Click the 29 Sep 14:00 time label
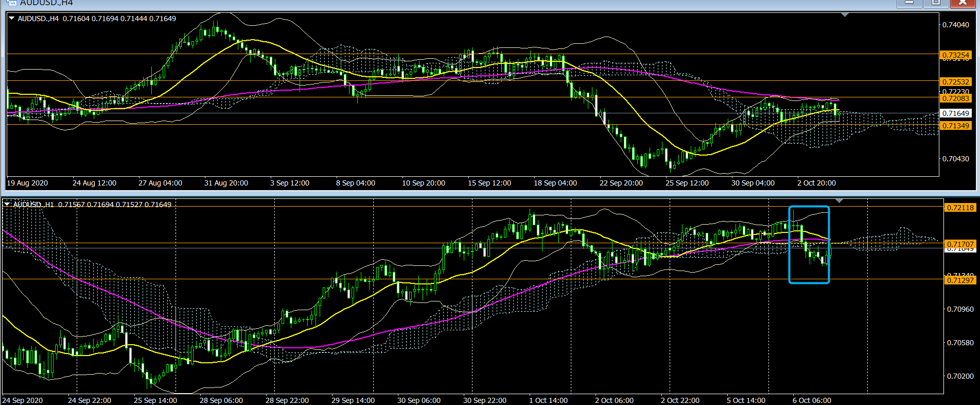Image resolution: width=980 pixels, height=405 pixels. pyautogui.click(x=353, y=400)
